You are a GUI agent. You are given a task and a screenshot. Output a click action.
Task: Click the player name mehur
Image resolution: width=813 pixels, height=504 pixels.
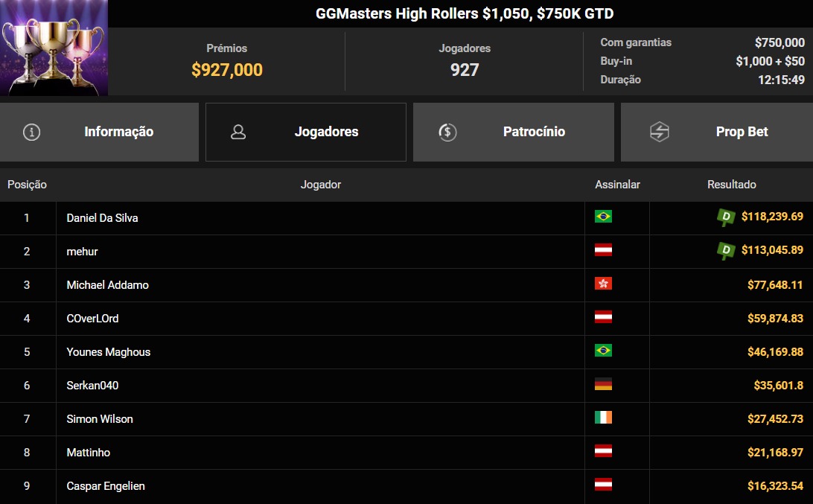[82, 251]
